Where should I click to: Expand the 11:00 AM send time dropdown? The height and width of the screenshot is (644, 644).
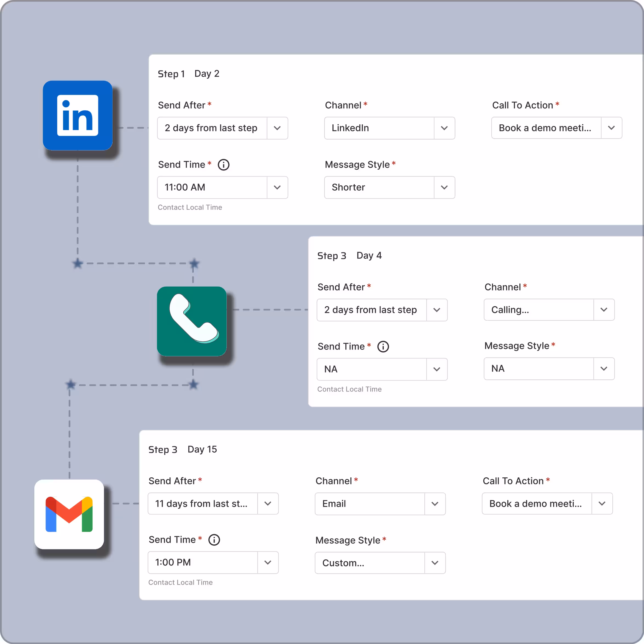pyautogui.click(x=277, y=187)
